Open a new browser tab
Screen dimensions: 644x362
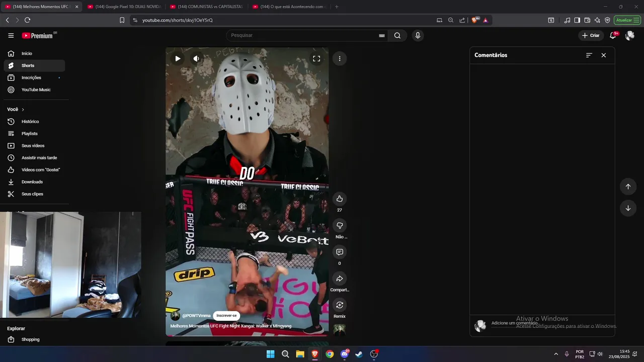point(337,7)
